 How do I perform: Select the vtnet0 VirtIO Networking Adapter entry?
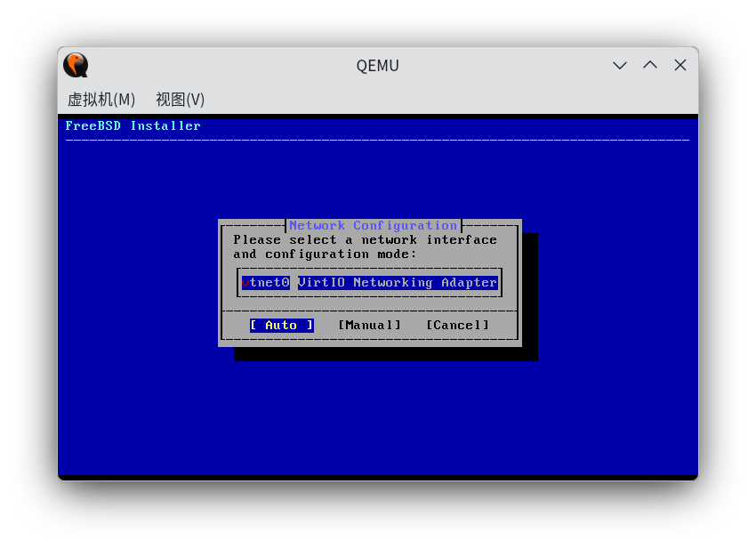pos(368,282)
